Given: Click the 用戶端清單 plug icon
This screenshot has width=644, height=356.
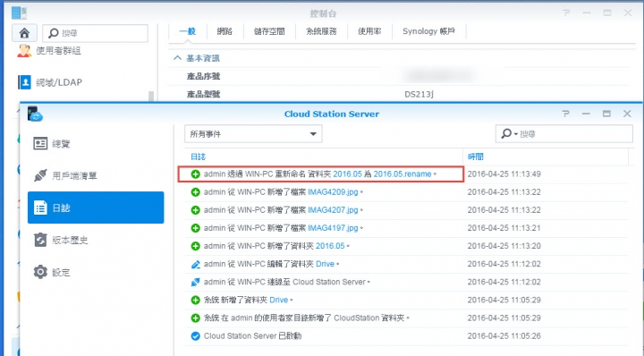Looking at the screenshot, I should [x=40, y=175].
